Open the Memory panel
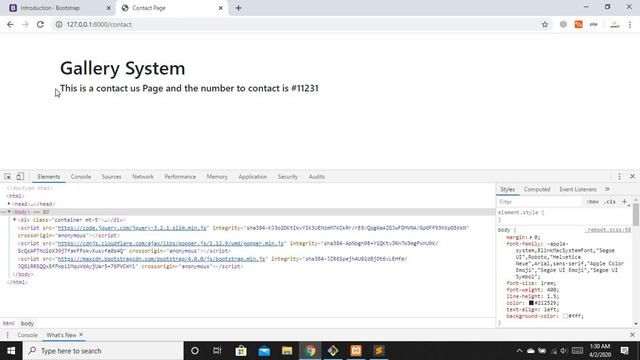 click(217, 177)
